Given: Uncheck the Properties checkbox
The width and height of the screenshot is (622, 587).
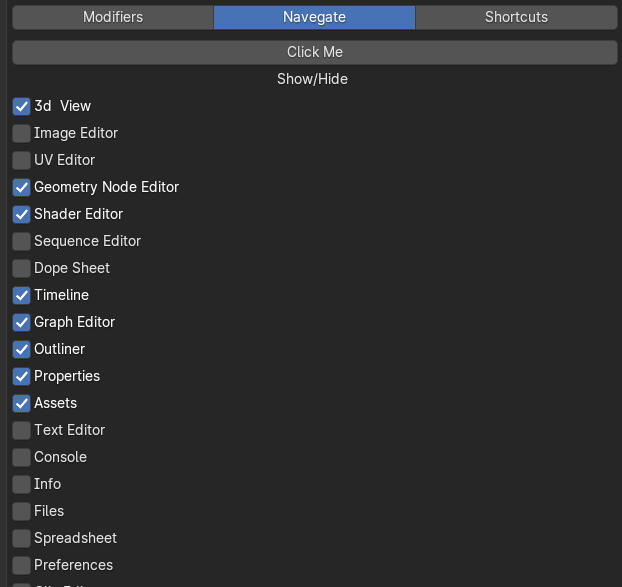Looking at the screenshot, I should click(22, 376).
